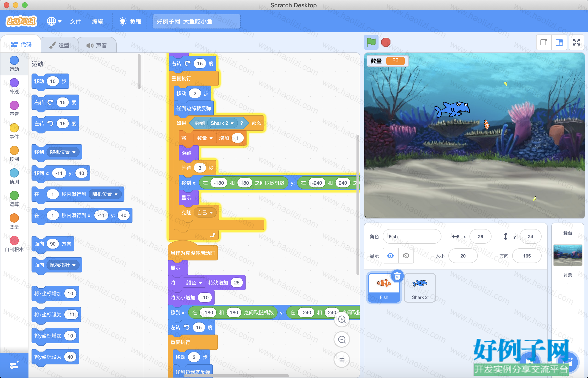
Task: Switch to the small stage layout
Action: tap(544, 43)
